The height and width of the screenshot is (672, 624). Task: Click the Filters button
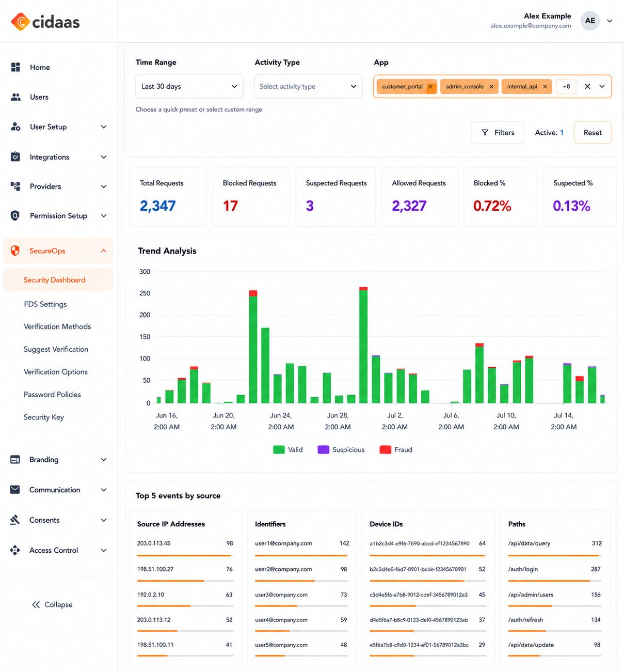(498, 133)
